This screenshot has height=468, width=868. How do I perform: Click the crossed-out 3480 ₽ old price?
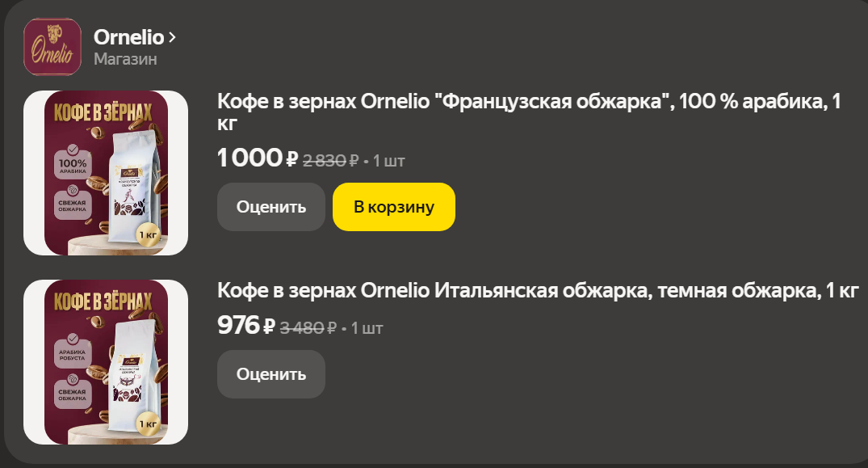308,327
